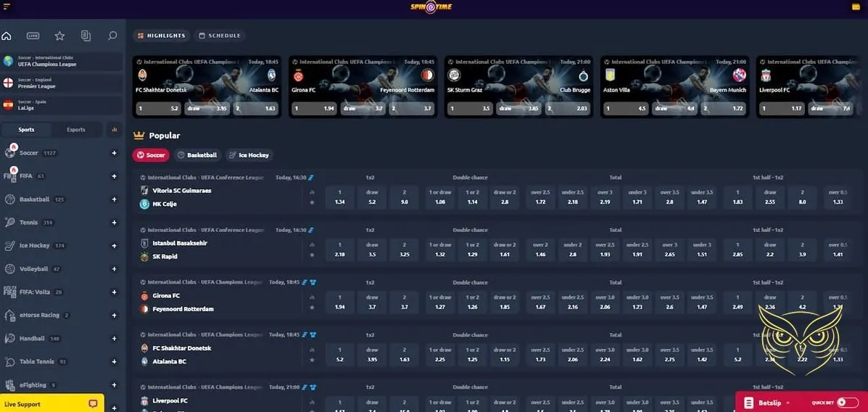Image resolution: width=868 pixels, height=412 pixels.
Task: Open the Betslip panel
Action: [x=801, y=403]
